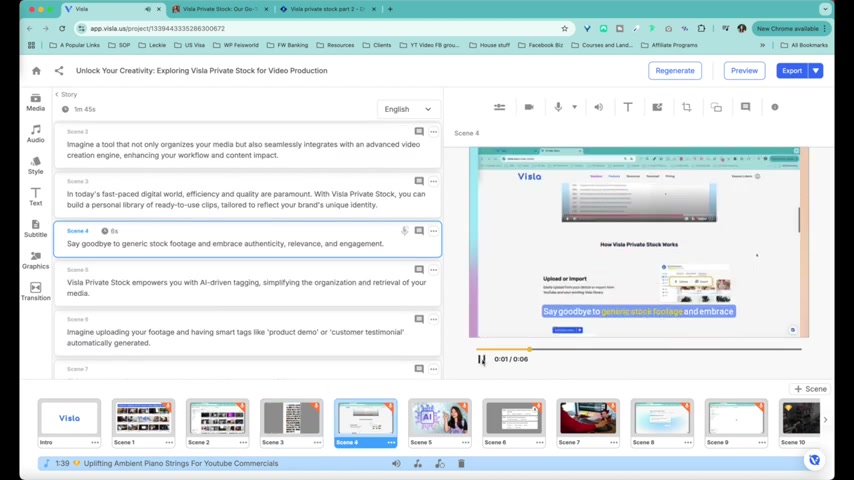
Task: Open Scene 6 more options
Action: click(434, 319)
